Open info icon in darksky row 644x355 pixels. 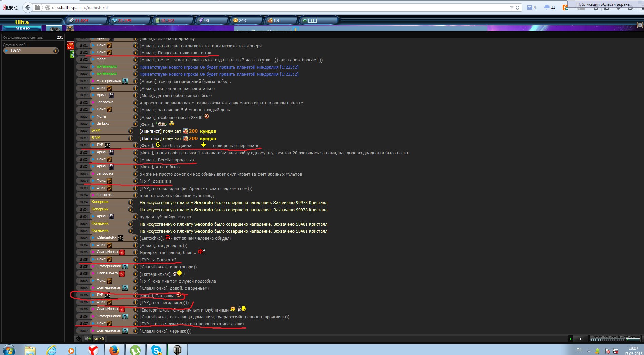pos(135,124)
